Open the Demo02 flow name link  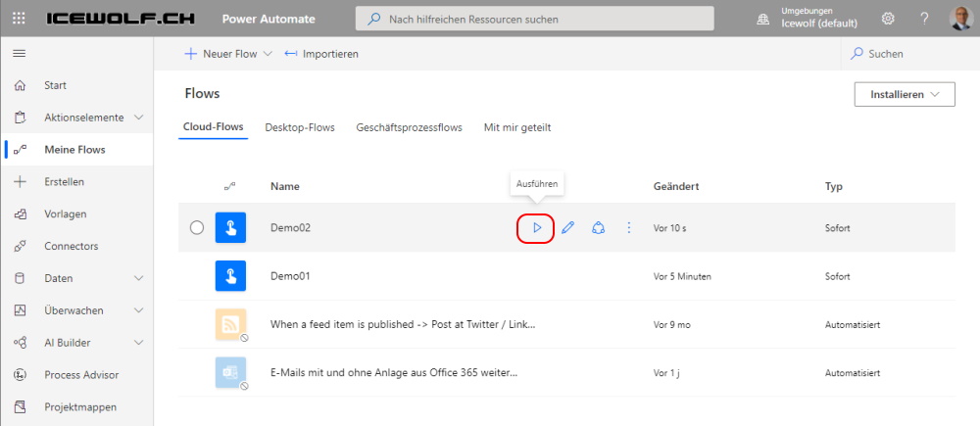[291, 228]
